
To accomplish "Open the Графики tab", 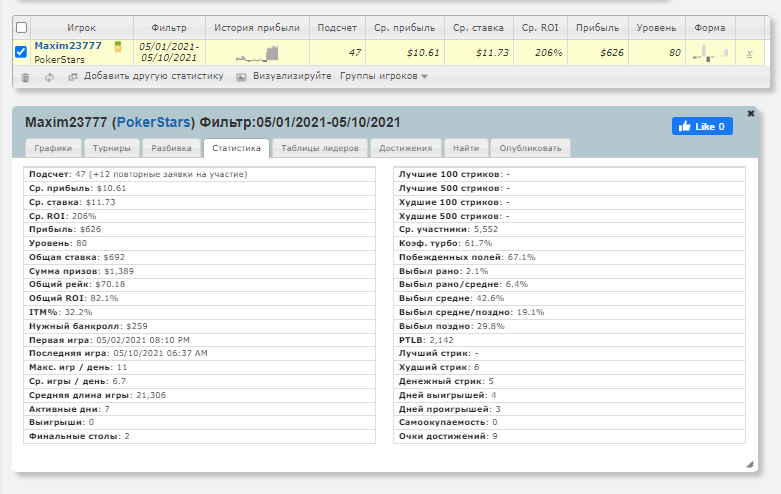I will pyautogui.click(x=53, y=148).
